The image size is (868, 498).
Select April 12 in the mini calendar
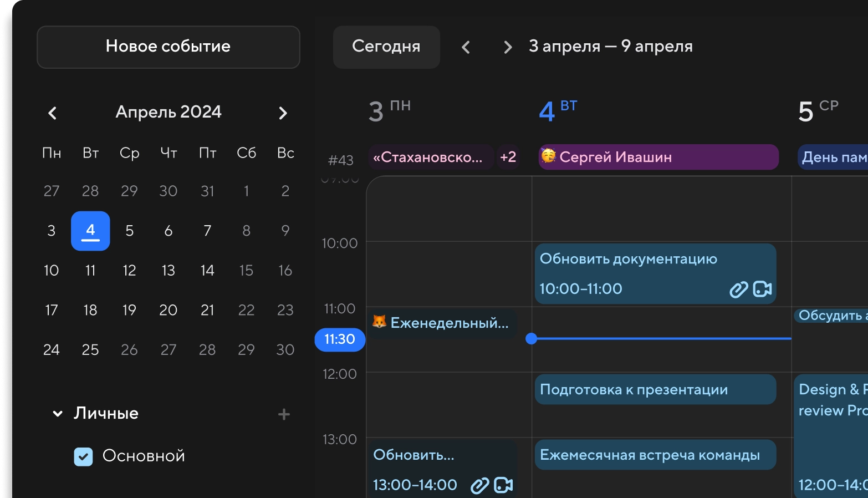129,271
